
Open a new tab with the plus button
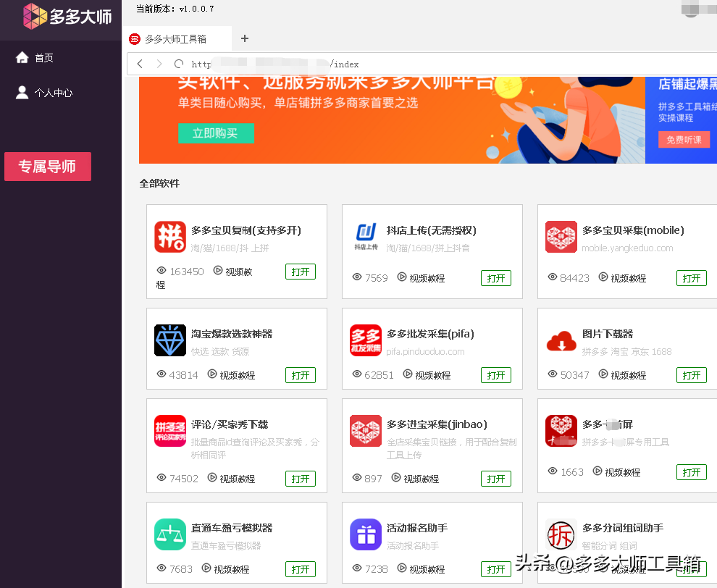[x=244, y=40]
